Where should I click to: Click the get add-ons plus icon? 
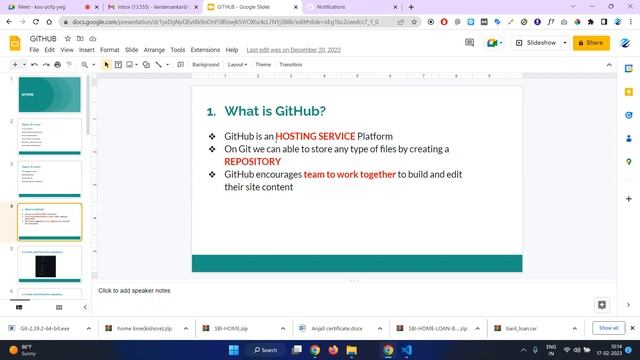(x=629, y=199)
